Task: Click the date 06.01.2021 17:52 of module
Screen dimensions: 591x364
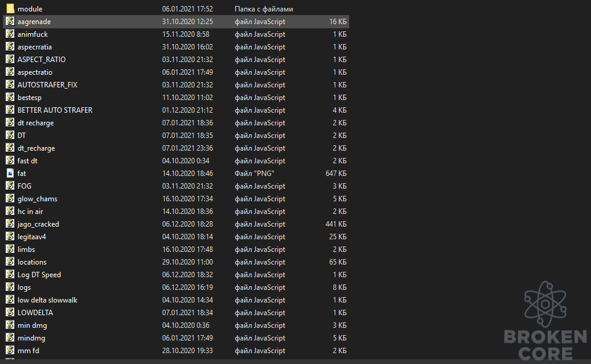Action: [188, 8]
